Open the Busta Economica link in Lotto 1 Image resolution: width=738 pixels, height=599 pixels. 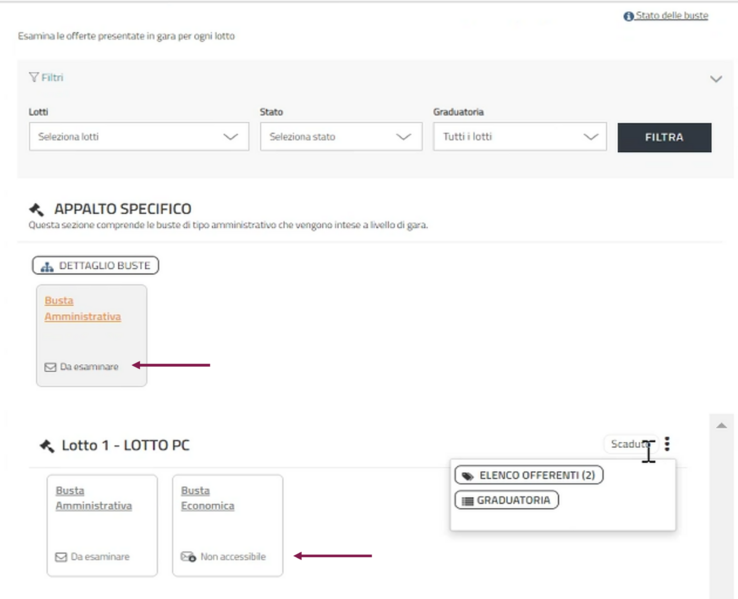pos(207,498)
